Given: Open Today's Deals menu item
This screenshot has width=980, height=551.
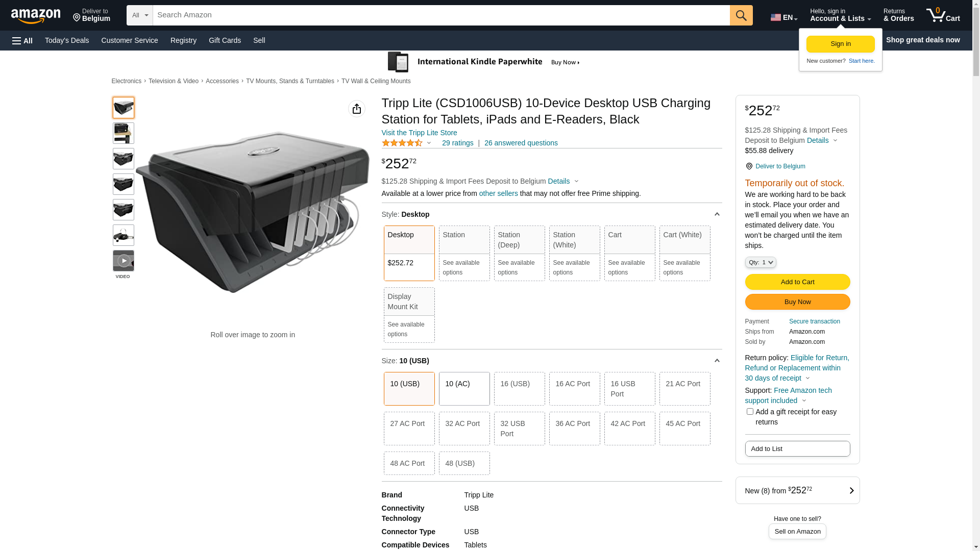Looking at the screenshot, I should (x=67, y=40).
